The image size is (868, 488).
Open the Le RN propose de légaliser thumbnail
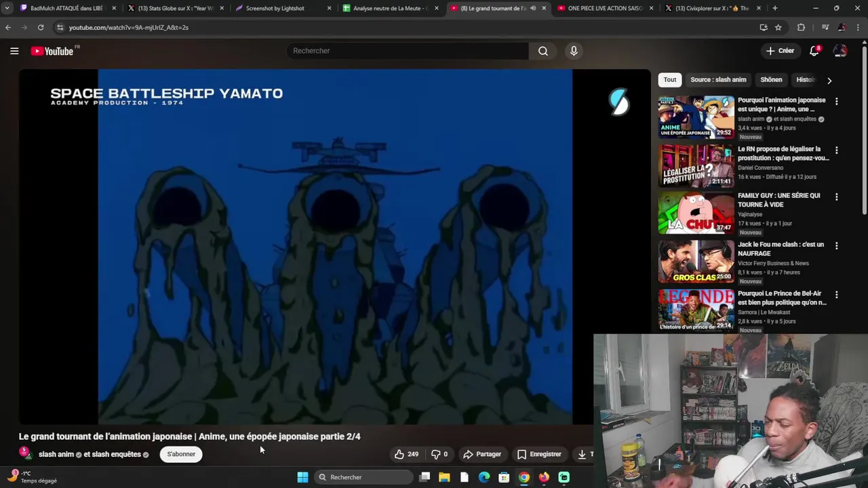[x=696, y=166]
